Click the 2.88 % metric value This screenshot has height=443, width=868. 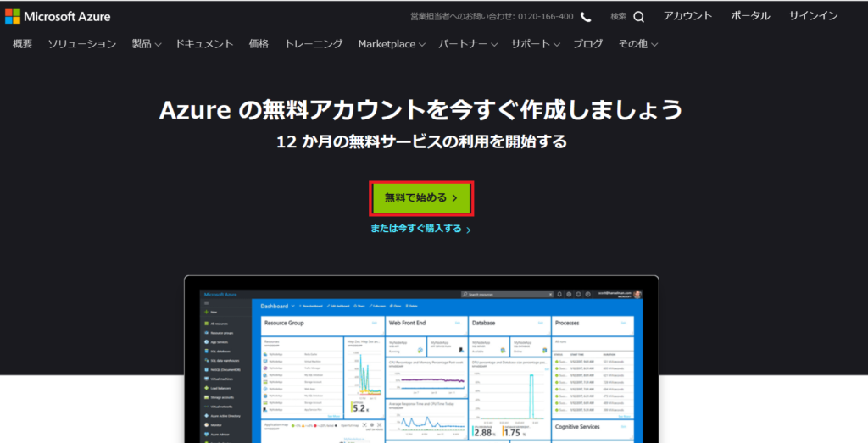point(483,433)
